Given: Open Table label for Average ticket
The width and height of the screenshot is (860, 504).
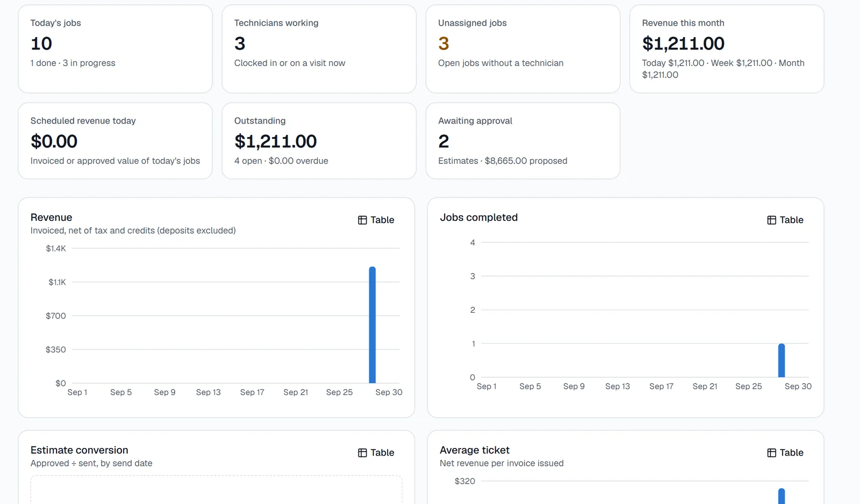Looking at the screenshot, I should pyautogui.click(x=791, y=453).
